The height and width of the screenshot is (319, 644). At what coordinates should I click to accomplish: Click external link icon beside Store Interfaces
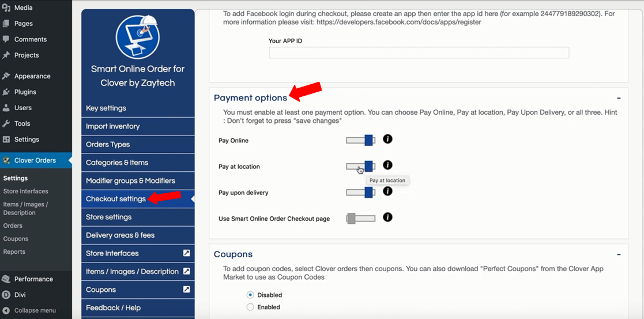(186, 253)
